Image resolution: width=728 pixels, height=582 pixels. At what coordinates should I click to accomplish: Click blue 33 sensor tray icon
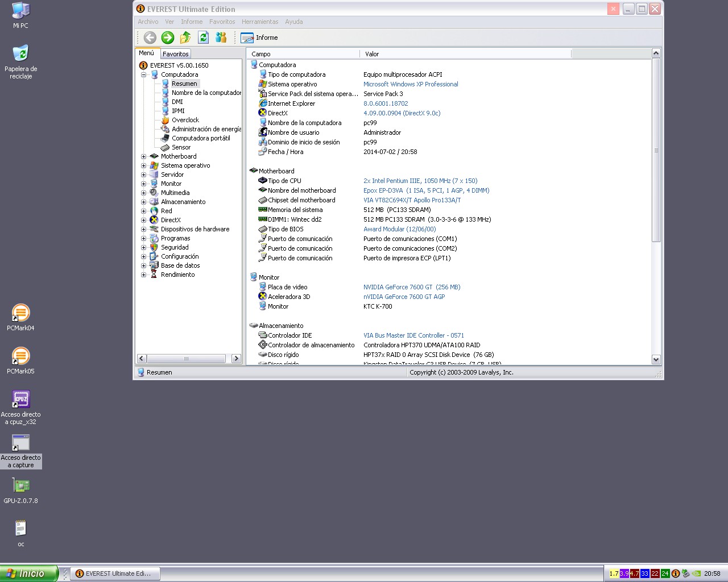point(644,573)
